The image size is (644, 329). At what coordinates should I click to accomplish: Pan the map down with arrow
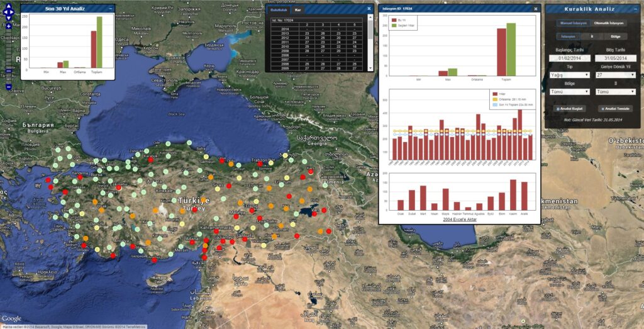tap(9, 17)
